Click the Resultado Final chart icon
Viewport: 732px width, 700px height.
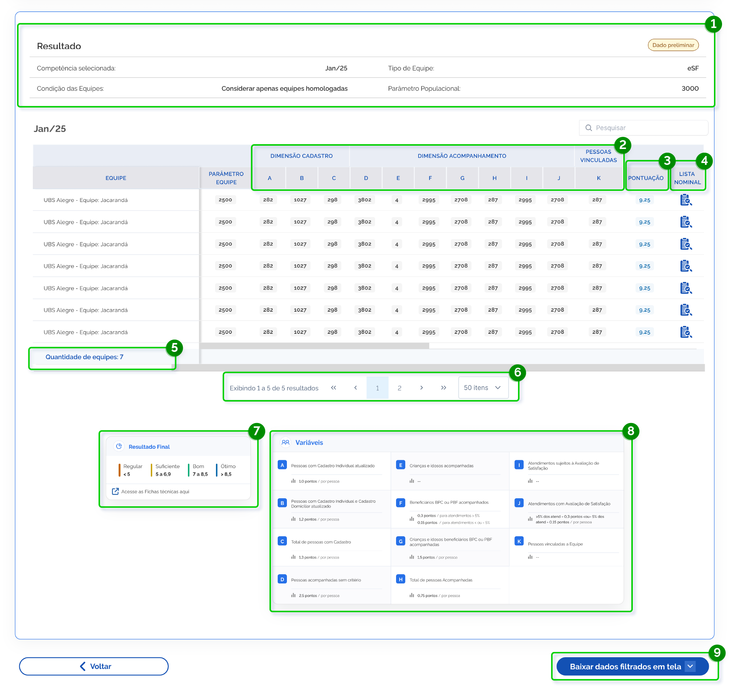pyautogui.click(x=119, y=446)
